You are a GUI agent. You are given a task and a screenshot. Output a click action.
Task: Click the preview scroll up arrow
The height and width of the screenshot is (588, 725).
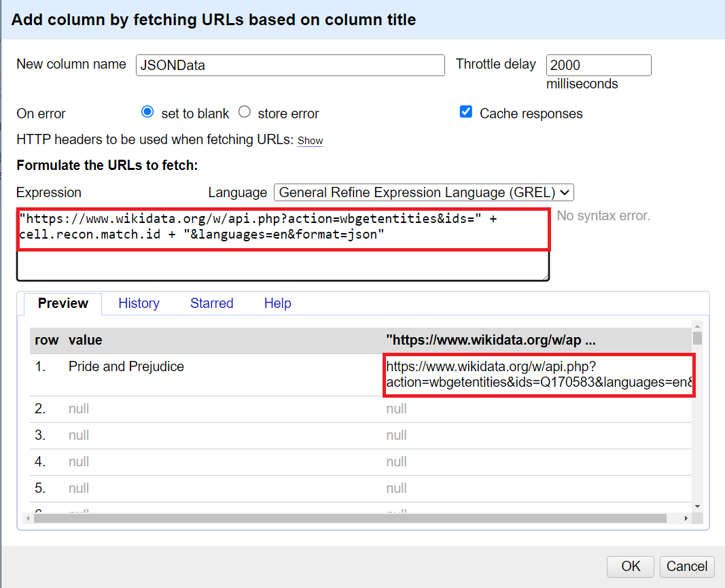click(x=697, y=326)
